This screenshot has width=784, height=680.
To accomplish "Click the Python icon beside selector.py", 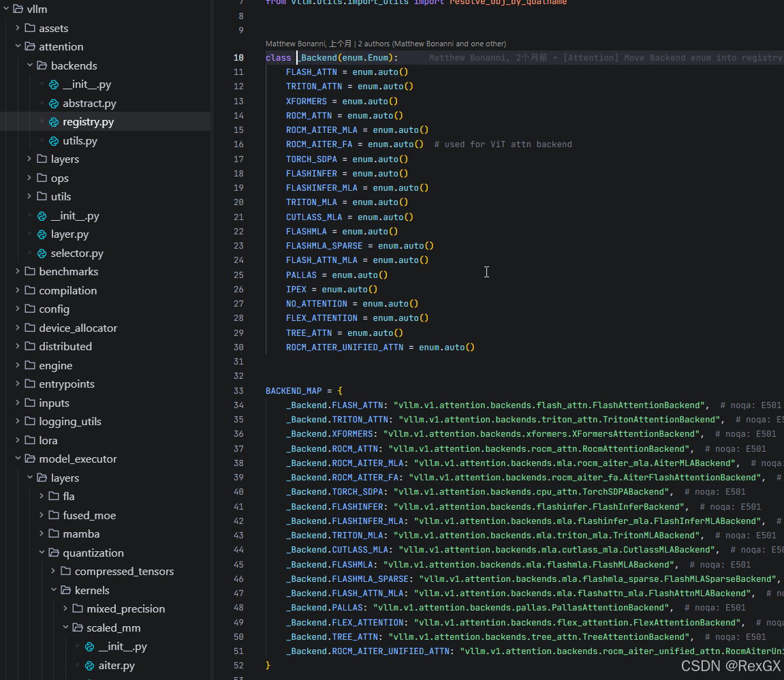I will coord(42,253).
